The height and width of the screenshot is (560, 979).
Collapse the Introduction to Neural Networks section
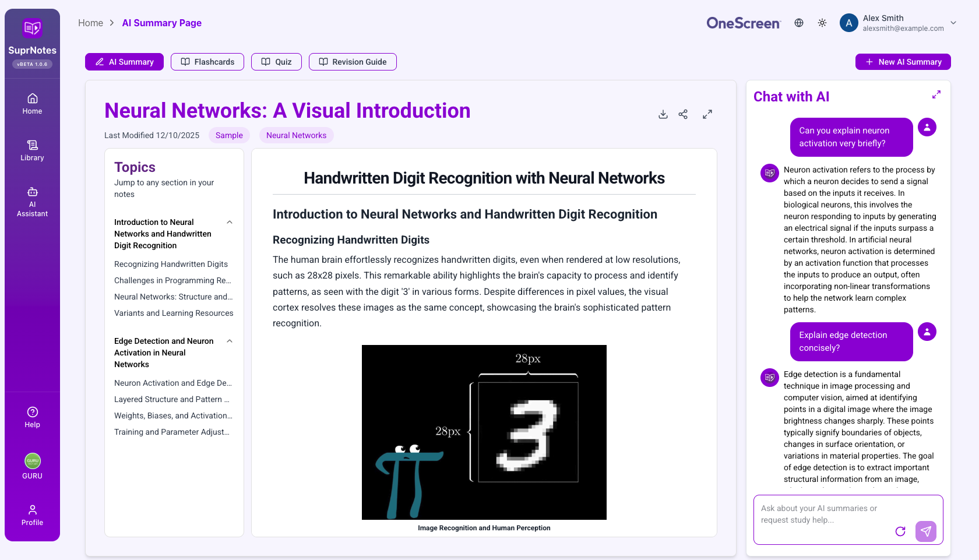click(x=230, y=222)
